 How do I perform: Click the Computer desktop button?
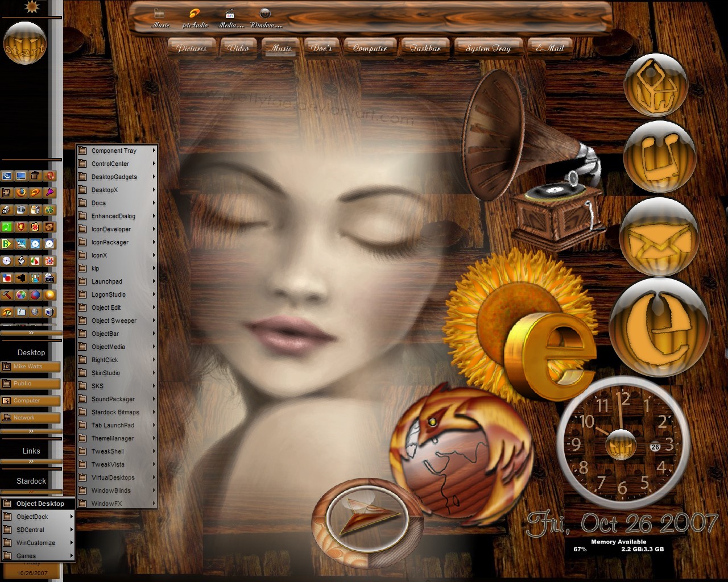(x=31, y=401)
